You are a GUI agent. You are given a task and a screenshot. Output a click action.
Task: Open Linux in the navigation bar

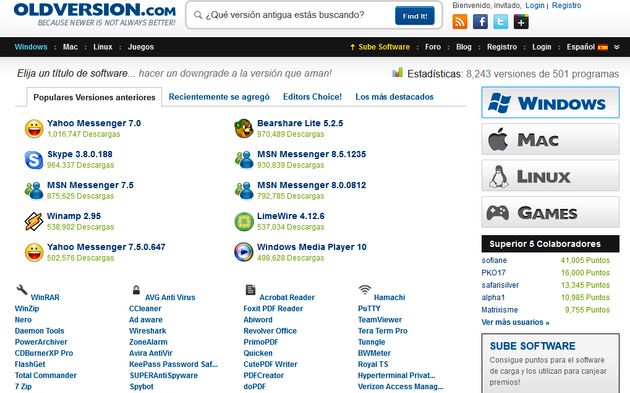(103, 47)
